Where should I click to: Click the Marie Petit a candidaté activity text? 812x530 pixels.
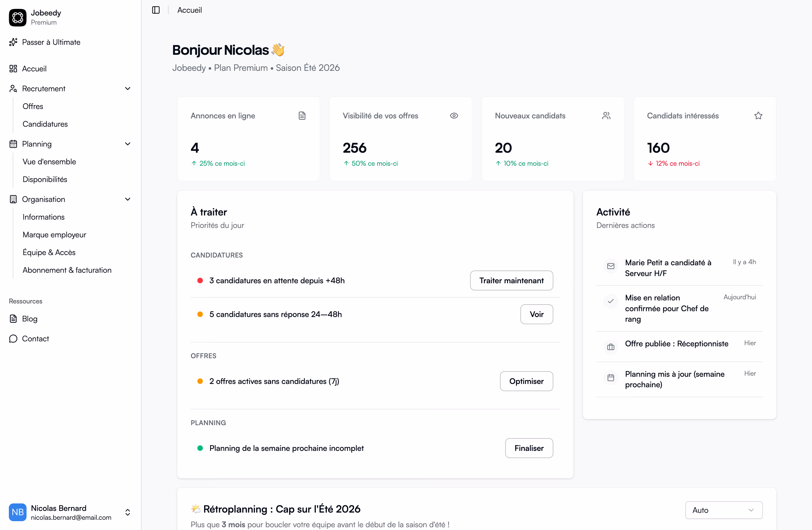pyautogui.click(x=668, y=268)
